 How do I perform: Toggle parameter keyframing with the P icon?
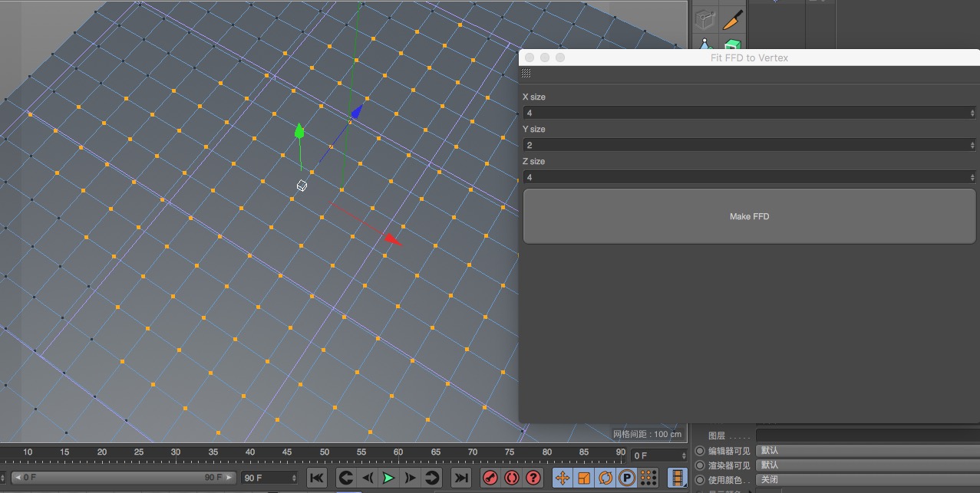(626, 478)
